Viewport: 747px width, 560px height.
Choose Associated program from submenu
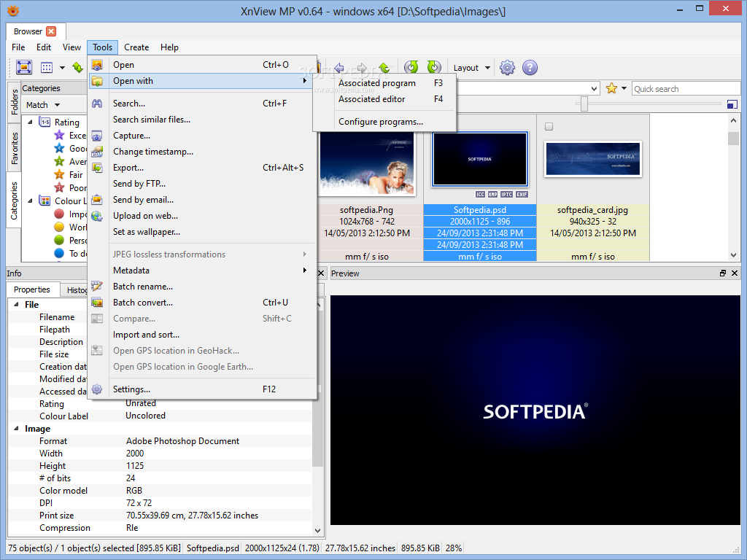(384, 83)
